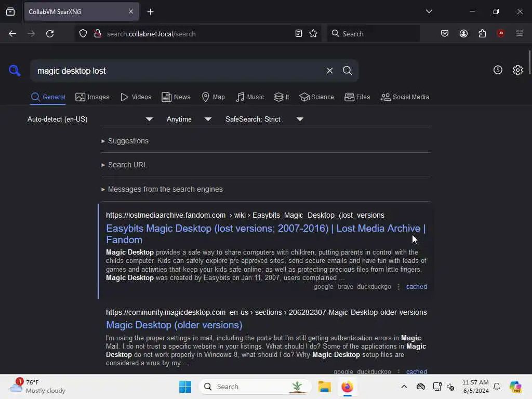Open the SafeSearch: Strict dropdown
The width and height of the screenshot is (532, 399).
pyautogui.click(x=264, y=119)
